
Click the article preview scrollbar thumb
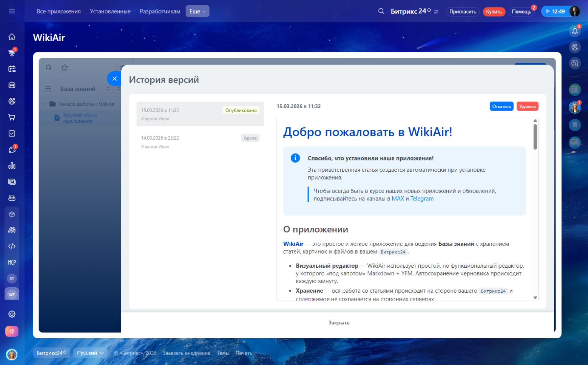click(535, 137)
